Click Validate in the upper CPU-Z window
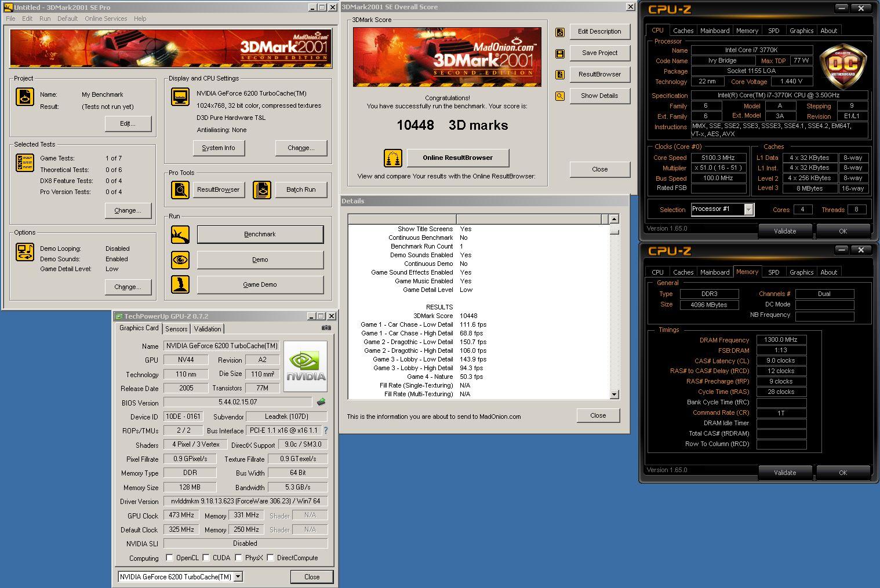880x588 pixels. pyautogui.click(x=785, y=231)
